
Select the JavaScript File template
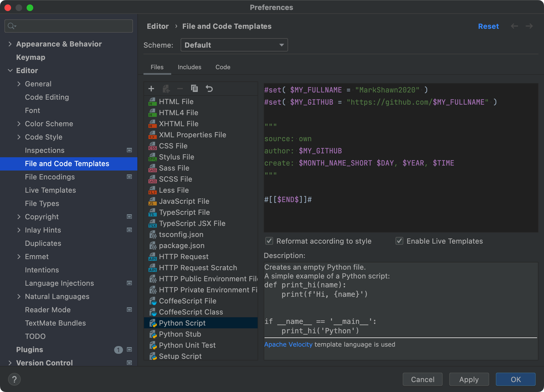coord(184,201)
